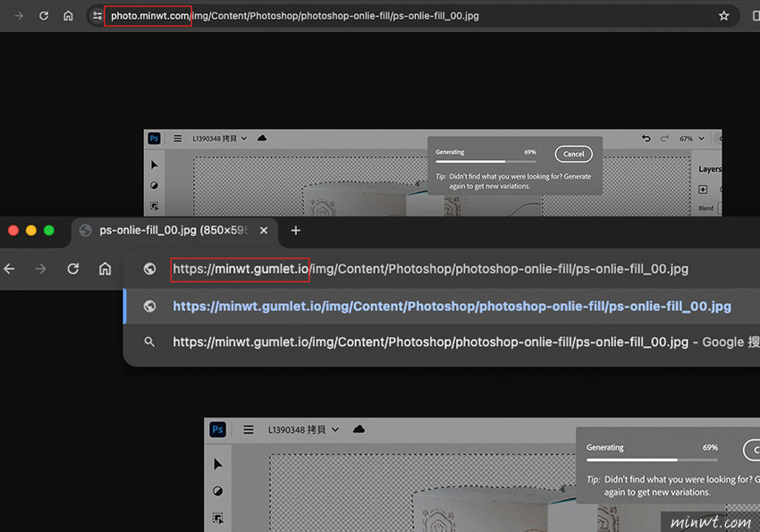The width and height of the screenshot is (760, 532).
Task: Expand the L1390348 file name dropdown in upper image
Action: 220,139
